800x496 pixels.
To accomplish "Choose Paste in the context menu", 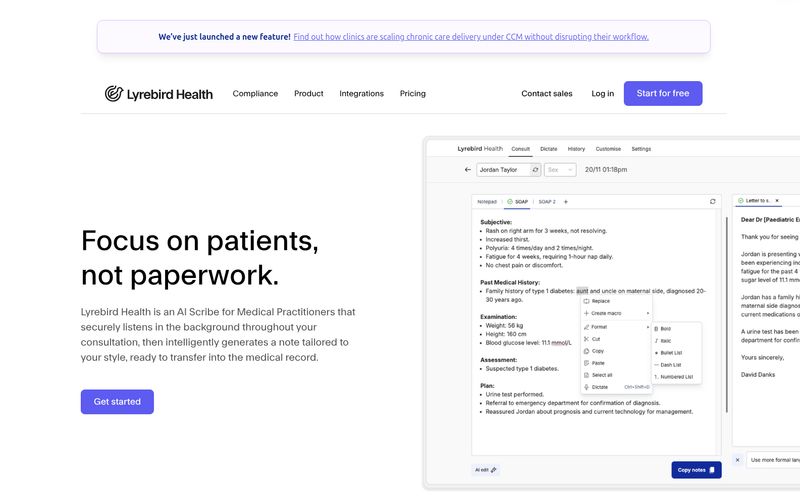I will pos(616,363).
